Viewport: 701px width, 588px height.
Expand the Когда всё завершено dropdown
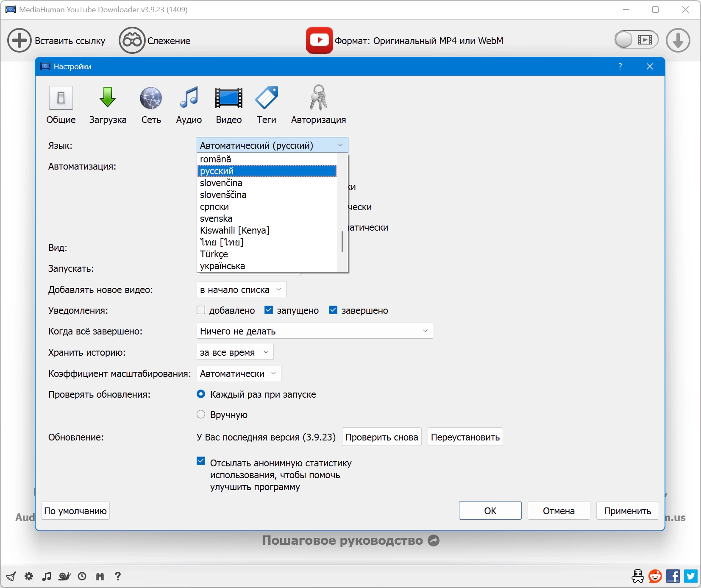click(314, 331)
